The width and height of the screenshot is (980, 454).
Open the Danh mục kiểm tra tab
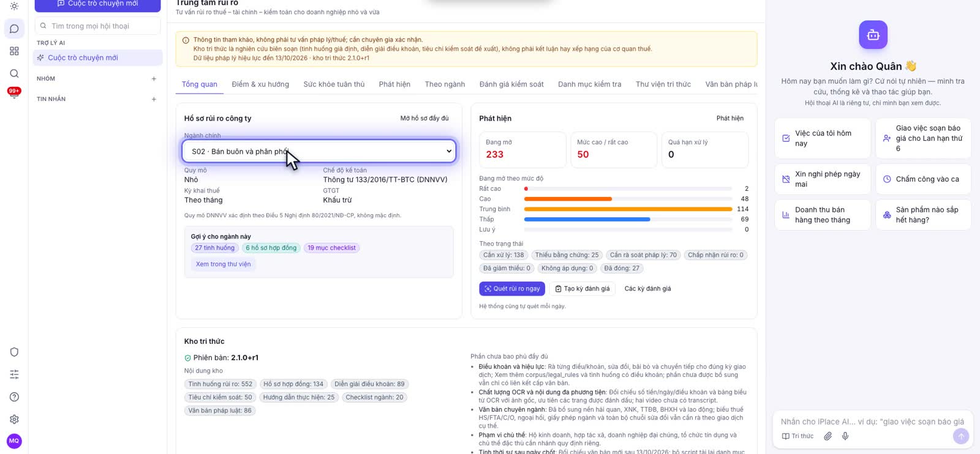(589, 84)
